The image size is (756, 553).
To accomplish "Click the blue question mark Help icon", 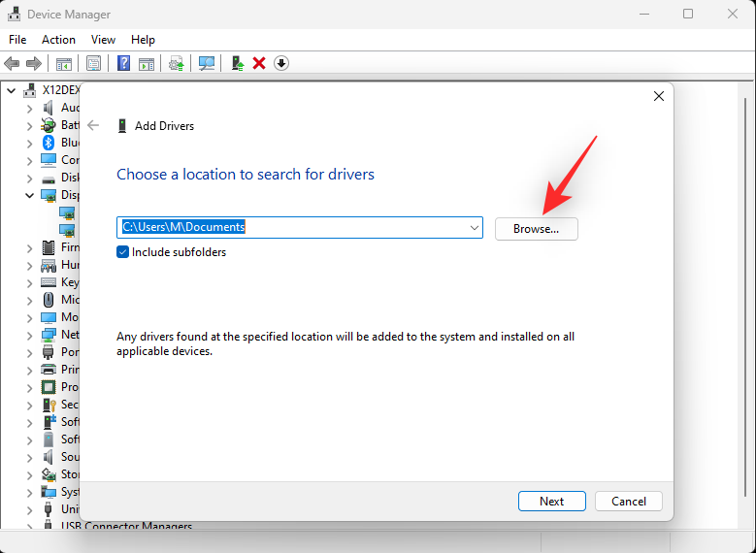I will (x=123, y=63).
